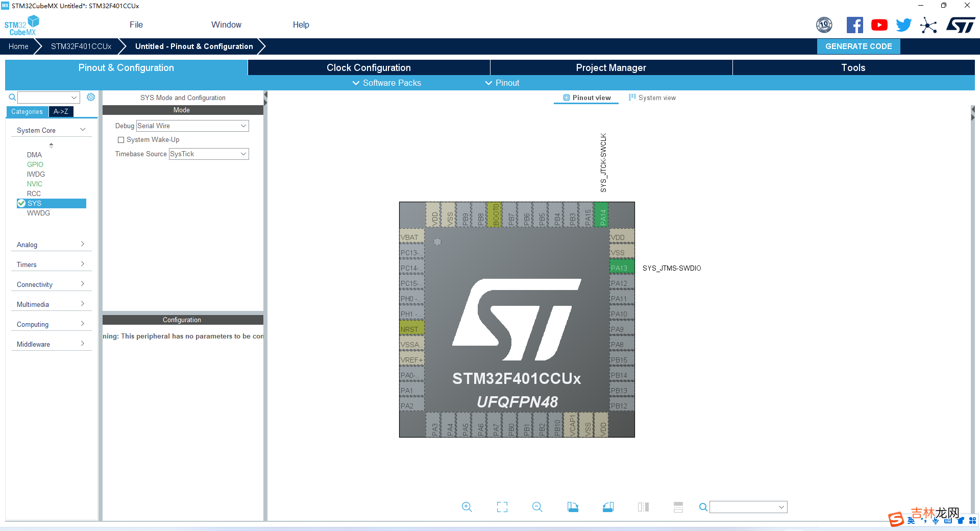The width and height of the screenshot is (980, 531).
Task: Open the File menu
Action: click(x=136, y=25)
